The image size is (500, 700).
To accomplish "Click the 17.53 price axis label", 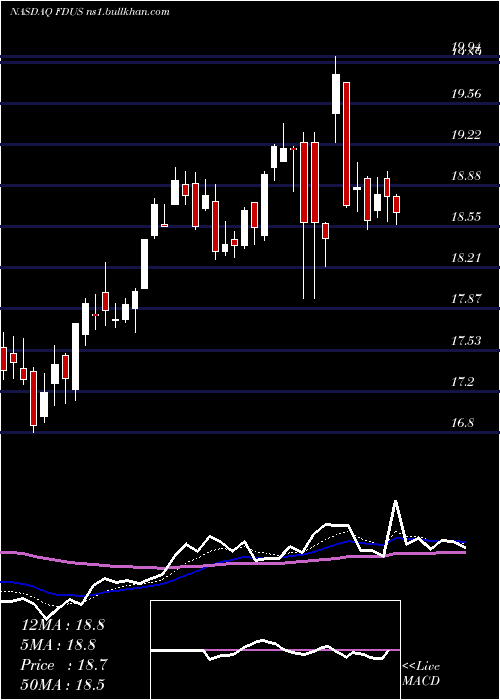I will pyautogui.click(x=466, y=341).
